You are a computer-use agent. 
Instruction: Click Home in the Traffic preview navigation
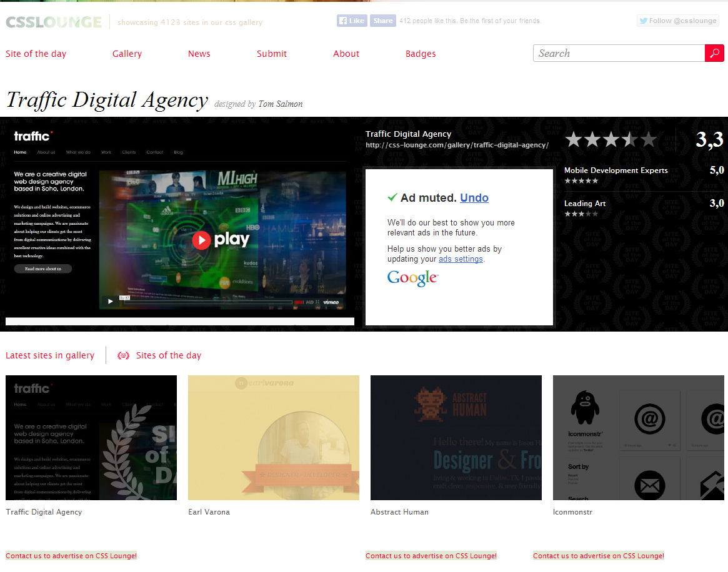point(20,152)
